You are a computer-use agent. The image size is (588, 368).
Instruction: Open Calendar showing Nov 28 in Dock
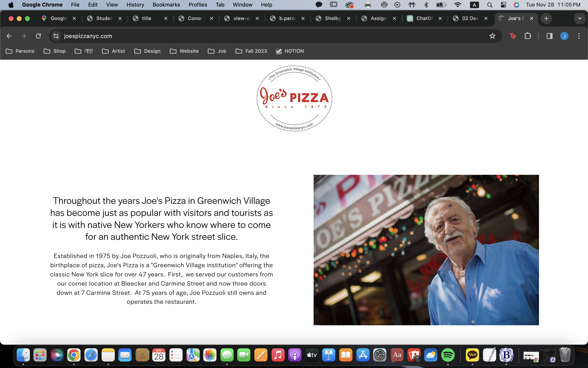click(x=159, y=355)
